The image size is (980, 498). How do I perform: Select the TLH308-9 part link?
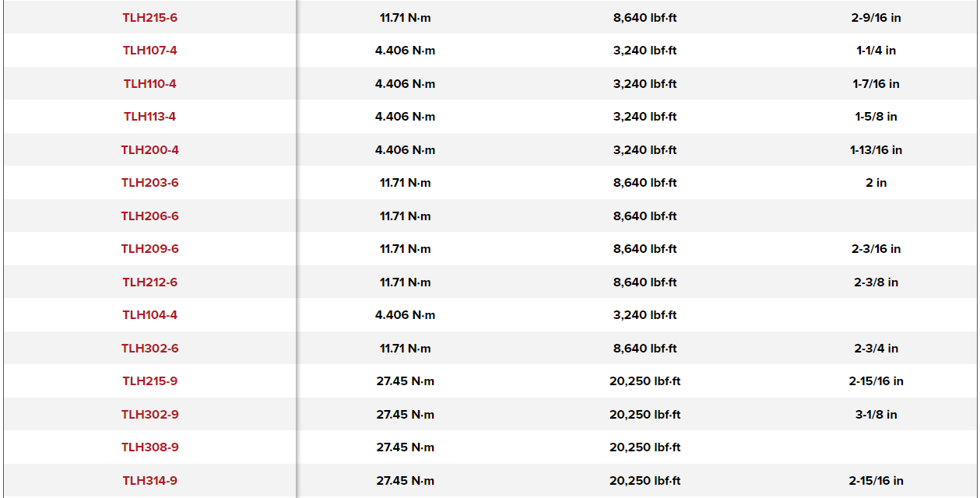tap(149, 447)
